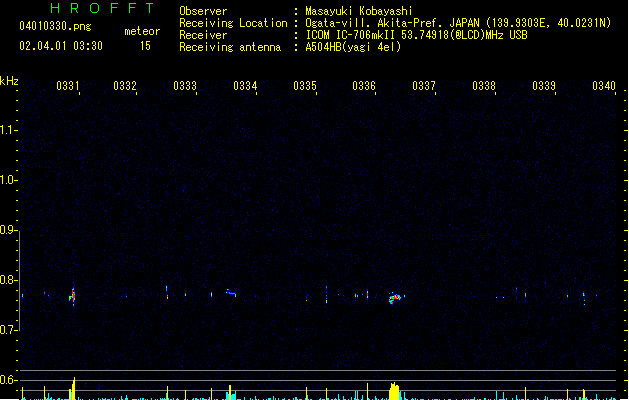The width and height of the screenshot is (629, 400).
Task: Click the 0.8 kHz axis label
Action: 8,280
